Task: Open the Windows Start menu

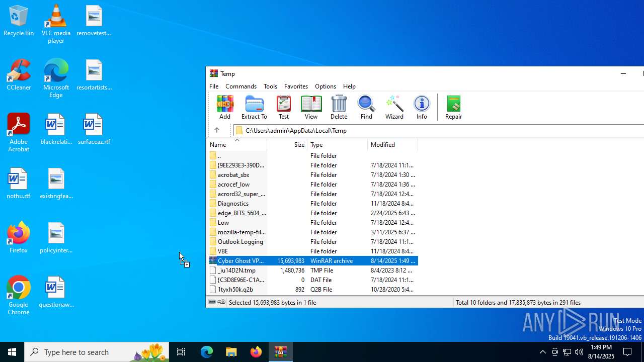Action: [12, 352]
